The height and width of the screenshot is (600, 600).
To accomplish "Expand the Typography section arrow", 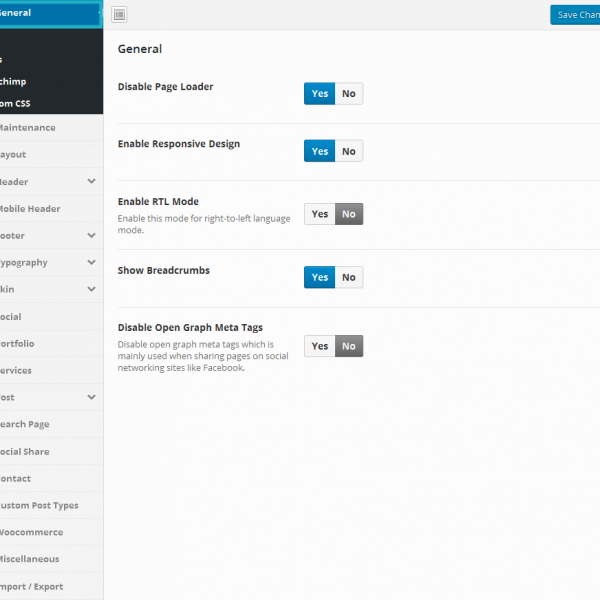I will [x=91, y=263].
